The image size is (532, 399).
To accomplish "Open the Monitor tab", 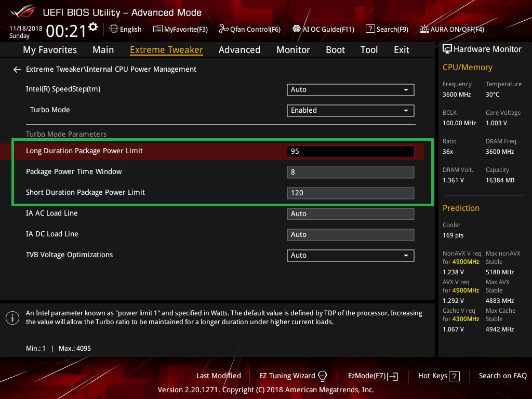I will coord(293,50).
